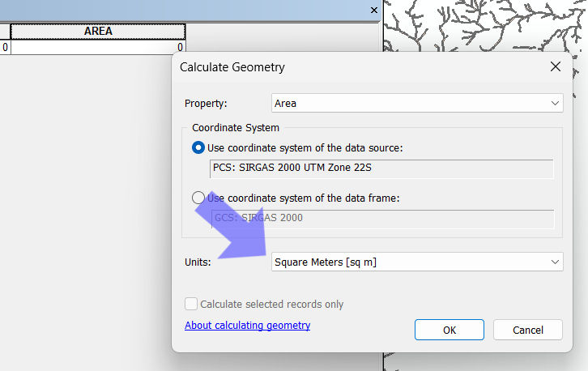Viewport: 588px width, 371px height.
Task: Enable Calculate selected records only checkbox
Action: (191, 305)
